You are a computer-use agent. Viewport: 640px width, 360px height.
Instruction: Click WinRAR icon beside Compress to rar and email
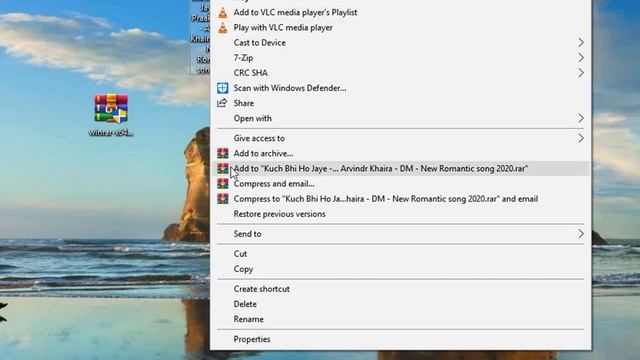(x=222, y=199)
